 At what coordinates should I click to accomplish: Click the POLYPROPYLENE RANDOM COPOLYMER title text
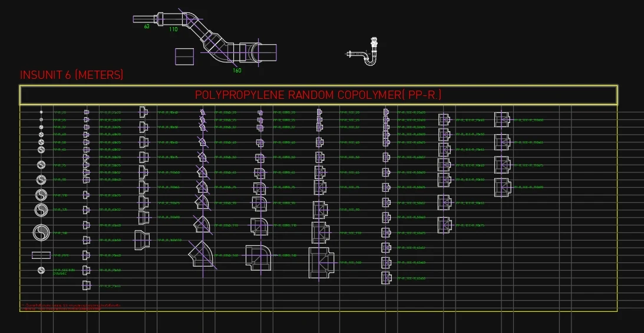click(x=318, y=95)
